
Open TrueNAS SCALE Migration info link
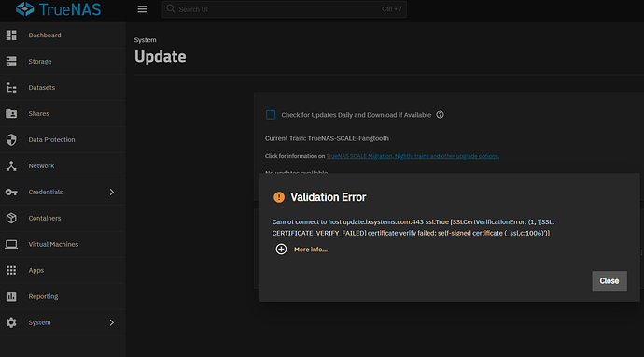pyautogui.click(x=413, y=156)
